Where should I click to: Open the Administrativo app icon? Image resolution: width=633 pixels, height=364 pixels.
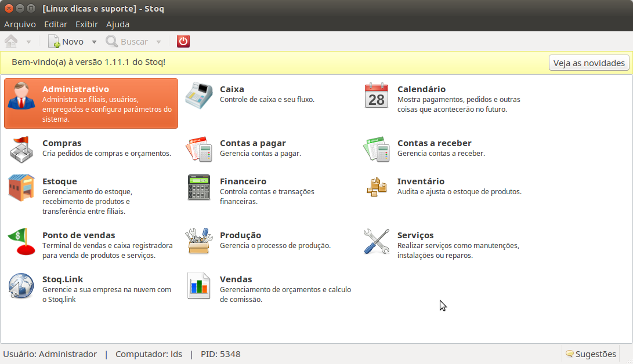21,96
